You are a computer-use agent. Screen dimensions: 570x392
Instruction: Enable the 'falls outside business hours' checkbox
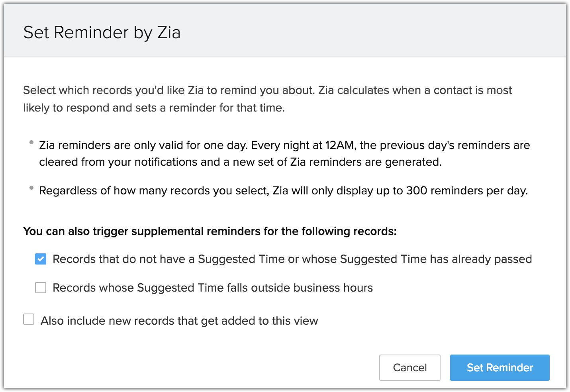tap(41, 288)
